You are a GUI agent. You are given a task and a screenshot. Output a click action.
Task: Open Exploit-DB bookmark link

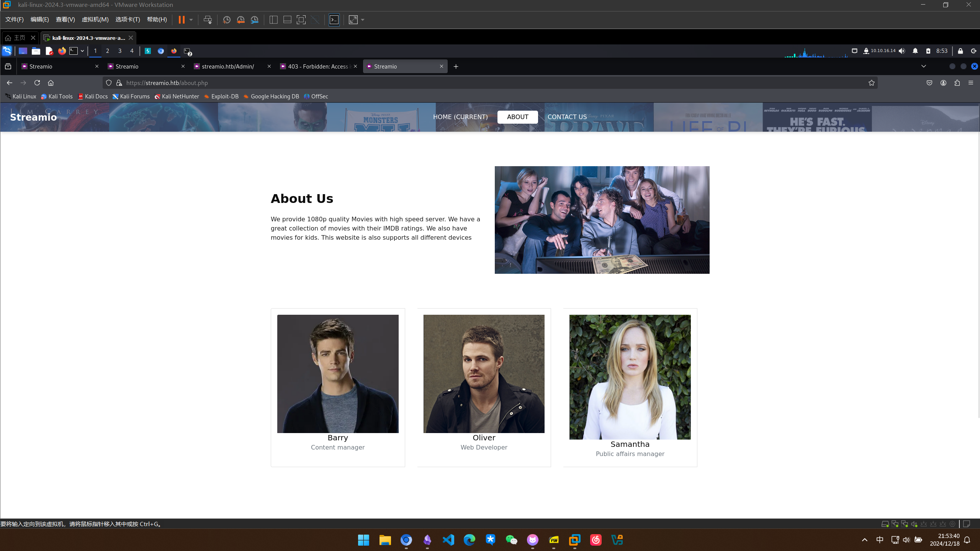224,96
